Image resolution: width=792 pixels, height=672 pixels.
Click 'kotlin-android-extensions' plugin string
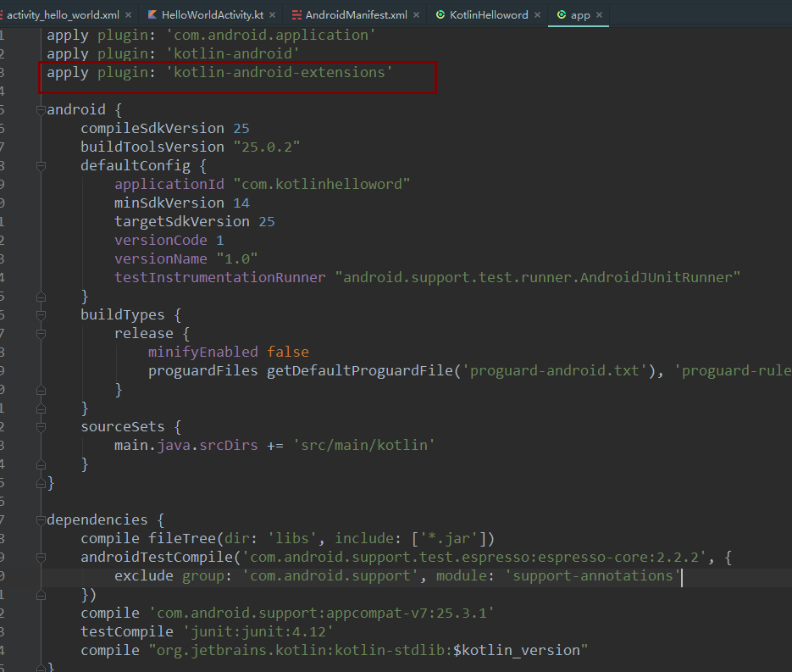coord(279,72)
